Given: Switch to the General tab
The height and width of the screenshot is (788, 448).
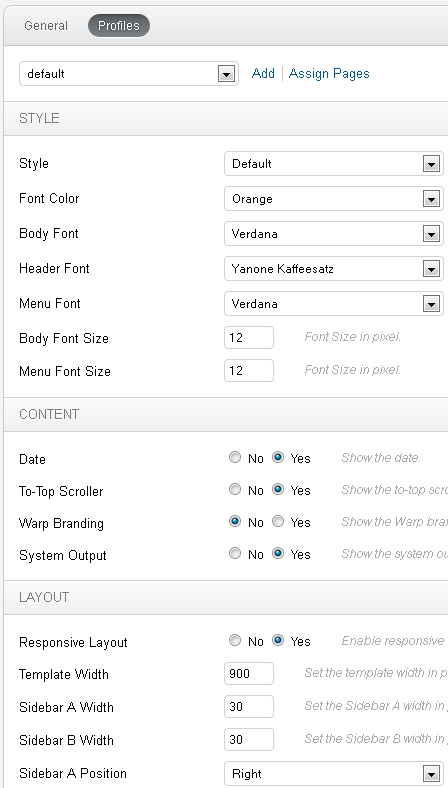Looking at the screenshot, I should click(x=46, y=26).
